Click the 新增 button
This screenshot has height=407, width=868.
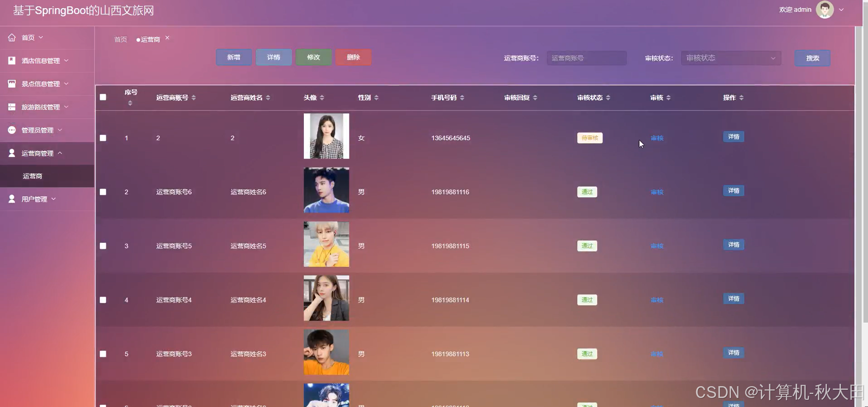tap(234, 57)
